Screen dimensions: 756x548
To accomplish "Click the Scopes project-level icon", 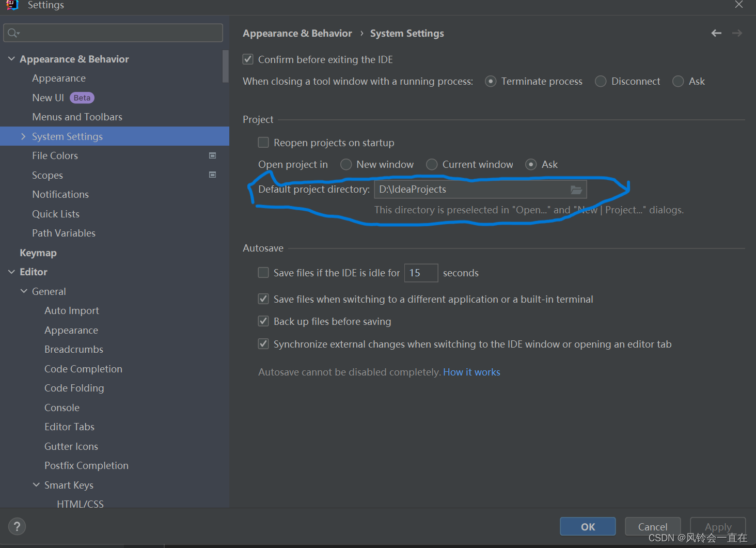I will (212, 175).
